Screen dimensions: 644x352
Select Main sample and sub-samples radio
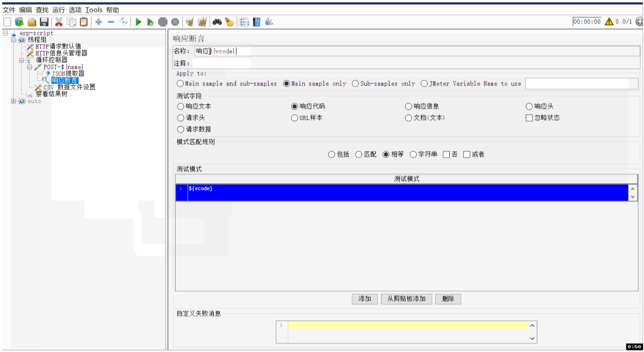180,83
